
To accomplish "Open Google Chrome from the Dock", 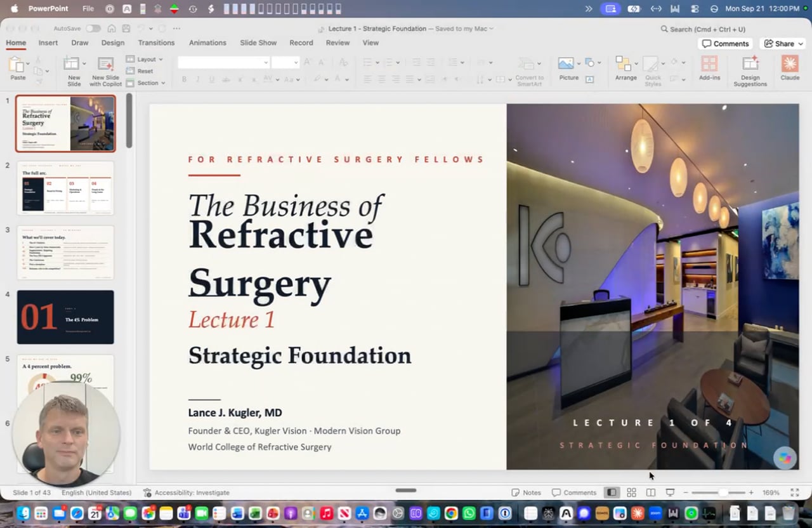I will tap(451, 513).
